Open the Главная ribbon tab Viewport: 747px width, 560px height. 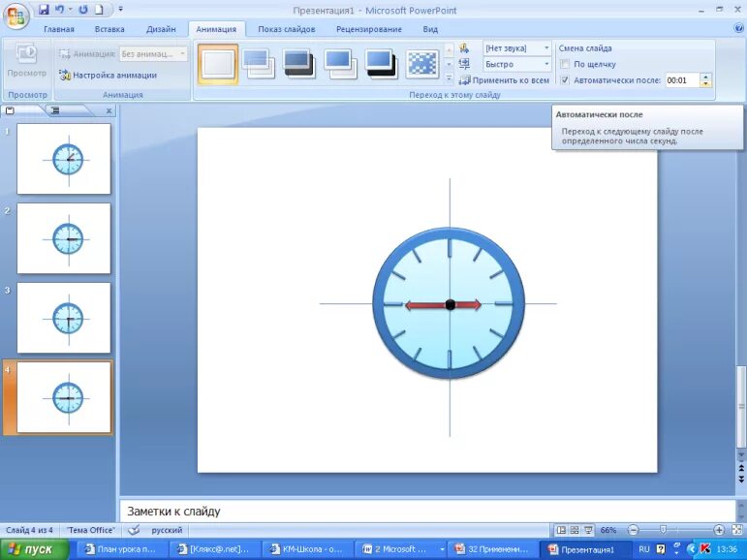point(59,29)
